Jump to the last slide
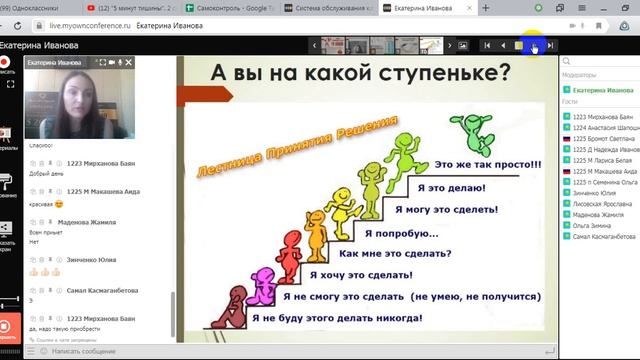This screenshot has height=360, width=640. point(550,45)
